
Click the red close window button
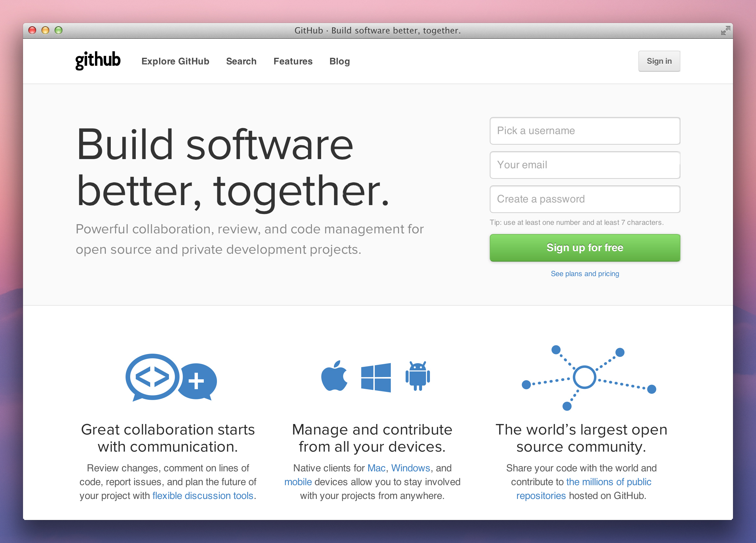pyautogui.click(x=32, y=30)
